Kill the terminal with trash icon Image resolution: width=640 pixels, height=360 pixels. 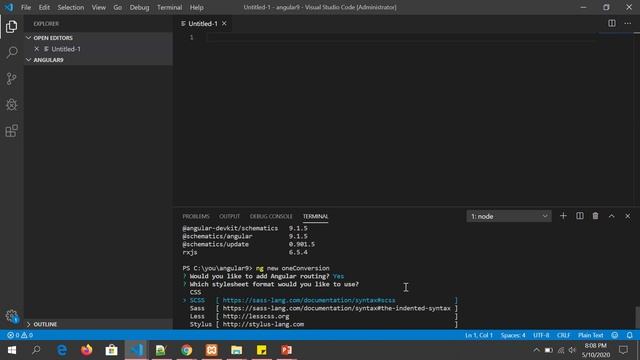click(596, 216)
